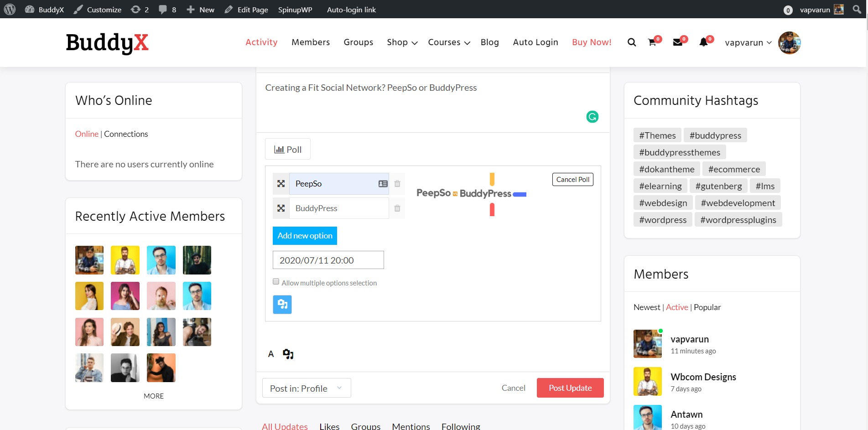
Task: Sort members by Newest
Action: click(x=647, y=307)
